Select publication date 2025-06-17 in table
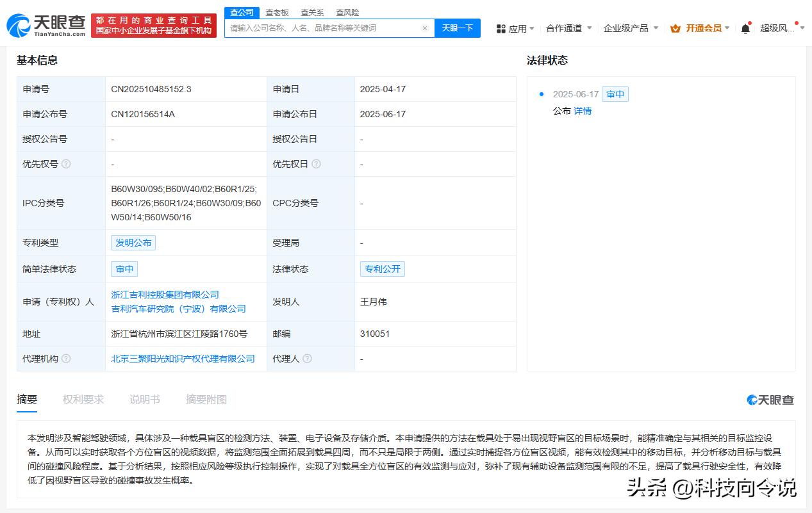This screenshot has width=812, height=513. click(383, 114)
